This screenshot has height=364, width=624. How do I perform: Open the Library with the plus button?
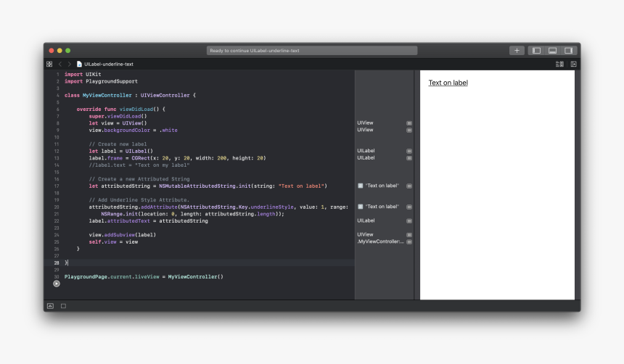click(517, 51)
